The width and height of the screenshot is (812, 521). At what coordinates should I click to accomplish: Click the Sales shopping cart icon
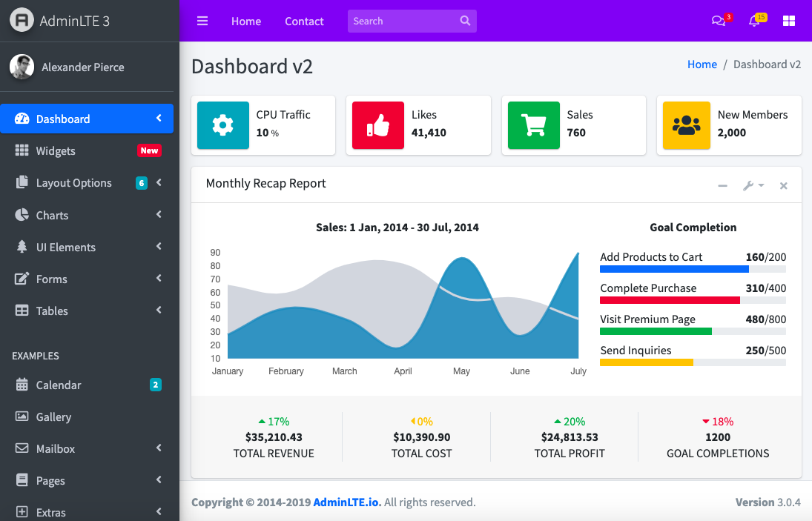(x=533, y=125)
